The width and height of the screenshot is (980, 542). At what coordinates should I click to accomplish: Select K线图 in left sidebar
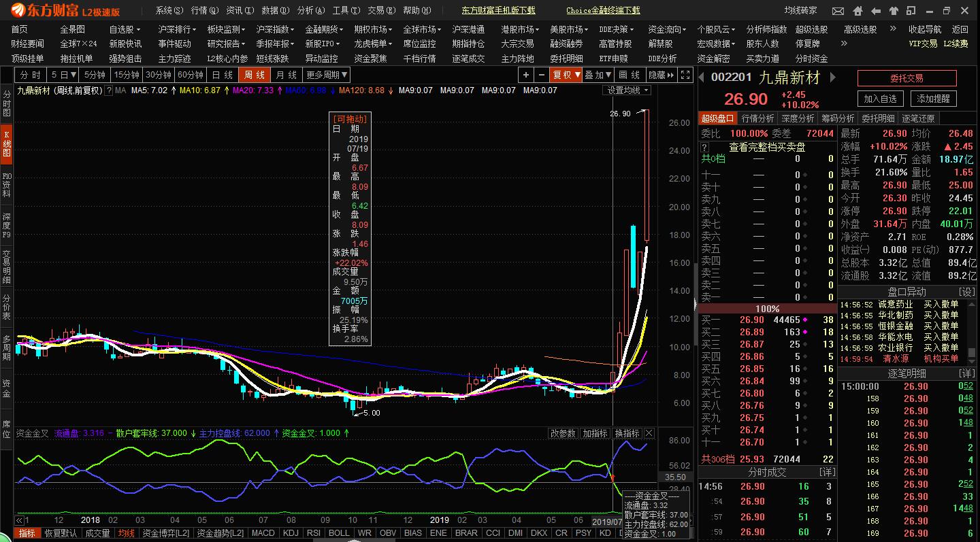click(x=6, y=143)
